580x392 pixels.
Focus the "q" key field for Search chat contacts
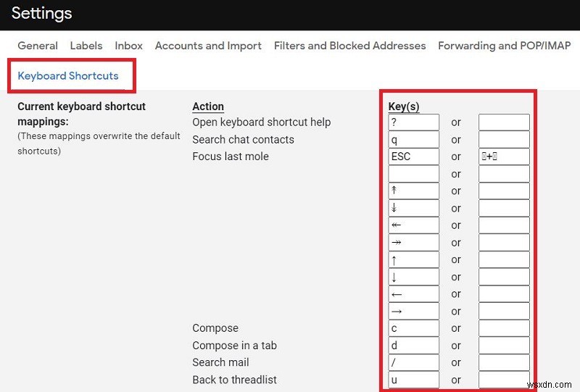tap(414, 140)
